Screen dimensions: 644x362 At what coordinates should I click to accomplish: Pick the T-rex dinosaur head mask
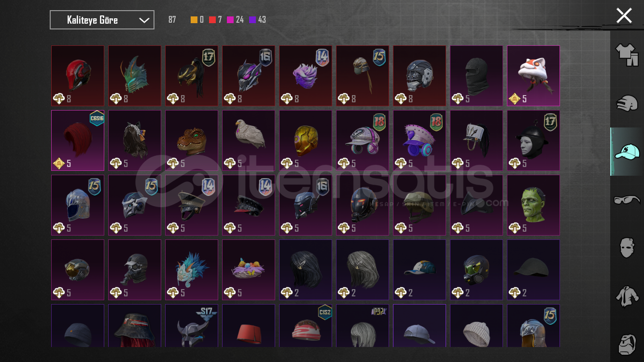(x=192, y=140)
